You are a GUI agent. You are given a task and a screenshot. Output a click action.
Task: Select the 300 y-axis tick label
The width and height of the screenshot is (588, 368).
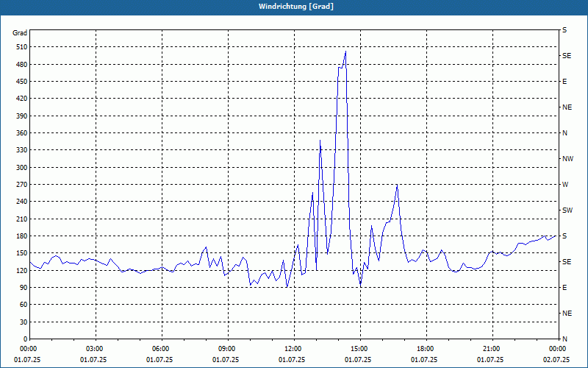click(22, 168)
